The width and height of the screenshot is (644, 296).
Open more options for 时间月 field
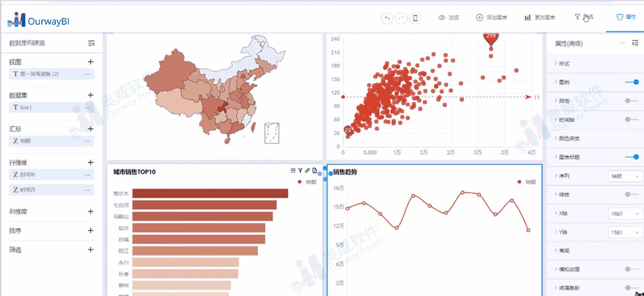87,190
